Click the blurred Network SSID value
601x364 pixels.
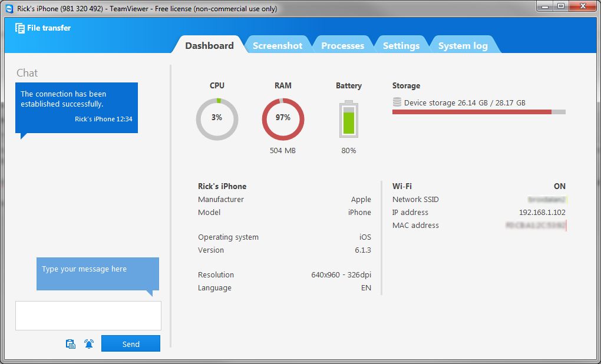[x=547, y=199]
